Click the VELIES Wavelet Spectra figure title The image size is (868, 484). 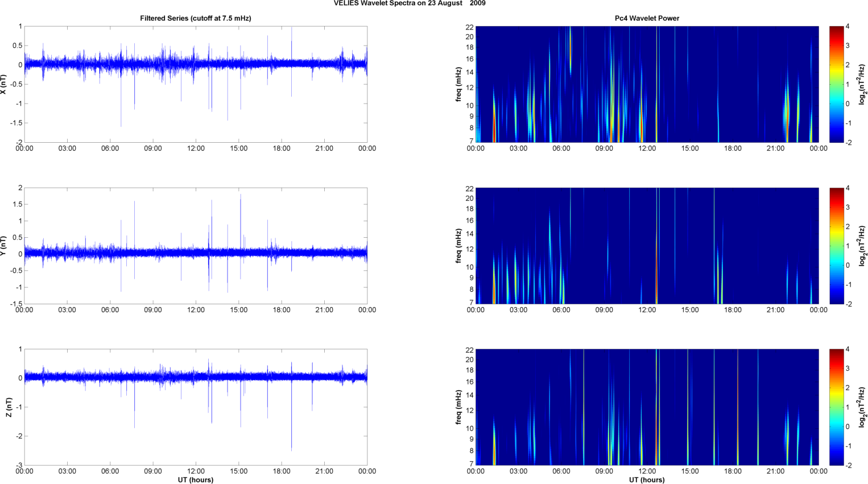[x=410, y=3]
